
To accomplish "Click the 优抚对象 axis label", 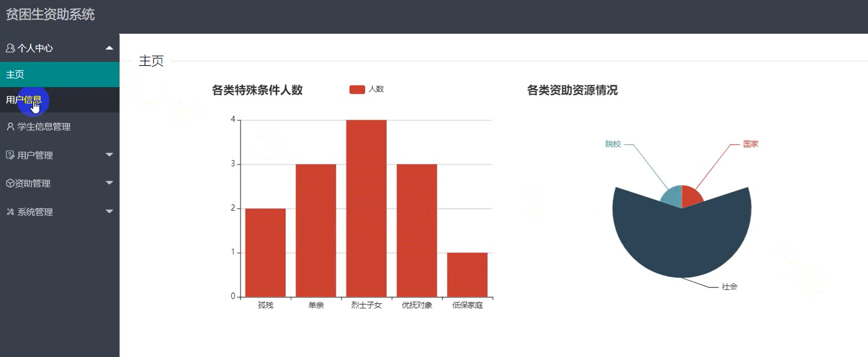I will [x=417, y=305].
